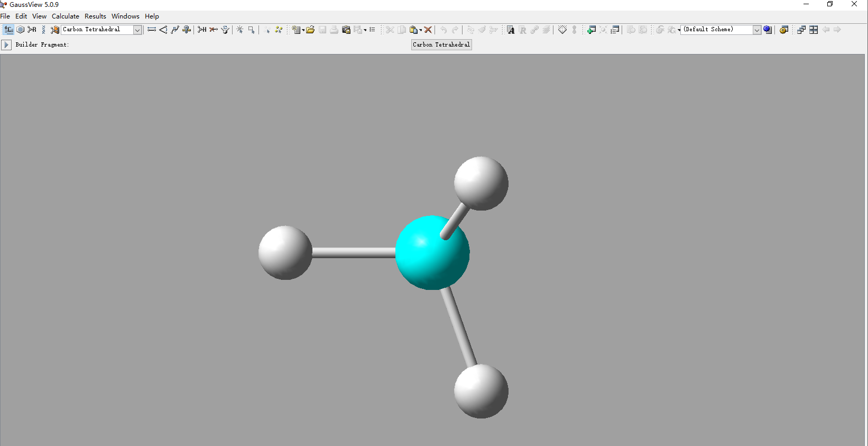Screen dimensions: 868x446
Task: Expand the paste options arrow
Action: [421, 30]
